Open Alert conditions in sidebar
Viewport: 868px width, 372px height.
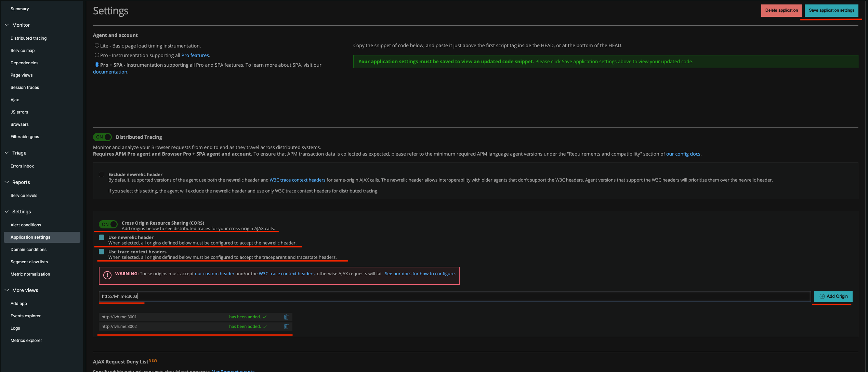coord(26,225)
